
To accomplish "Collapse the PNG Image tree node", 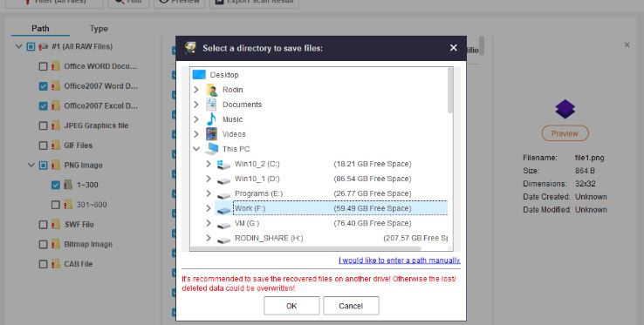I will pyautogui.click(x=31, y=165).
